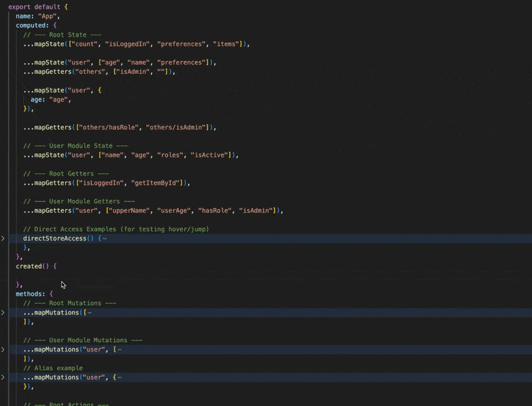Click the created() hook name
532x406 pixels.
click(x=29, y=266)
